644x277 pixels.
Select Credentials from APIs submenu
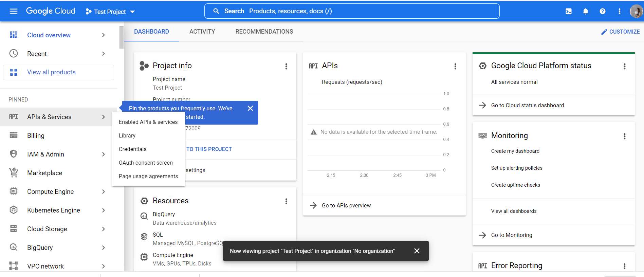133,149
